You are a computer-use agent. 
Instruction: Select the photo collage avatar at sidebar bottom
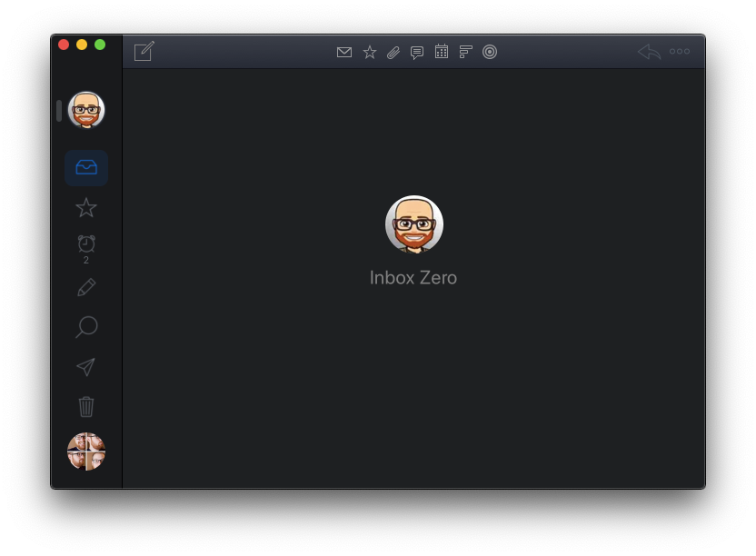[86, 452]
